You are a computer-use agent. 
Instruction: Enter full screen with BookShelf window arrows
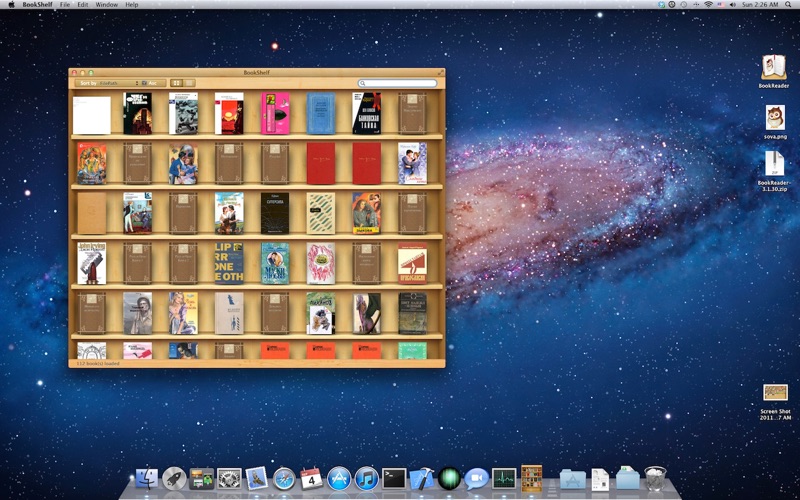pyautogui.click(x=440, y=72)
